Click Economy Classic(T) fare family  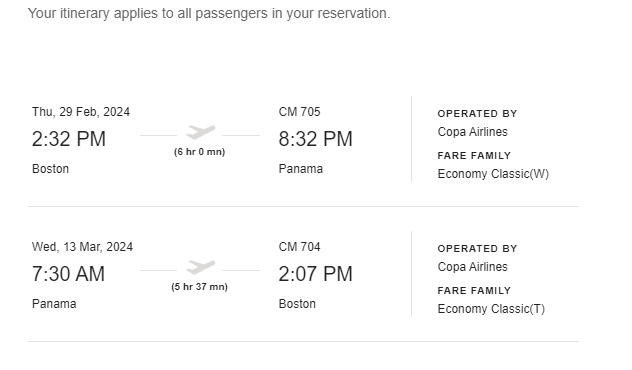click(491, 309)
